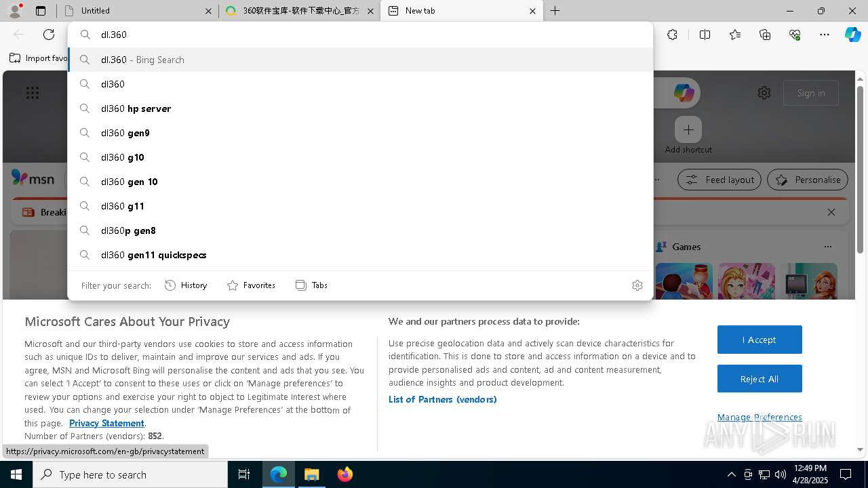The image size is (868, 488).
Task: Open Manage Preferences link
Action: [x=759, y=417]
